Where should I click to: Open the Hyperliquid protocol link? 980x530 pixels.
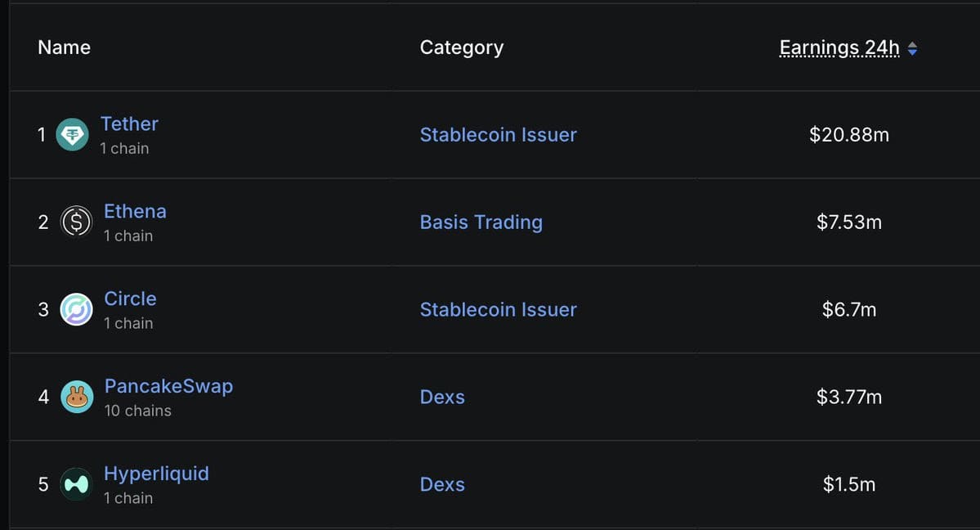(156, 474)
